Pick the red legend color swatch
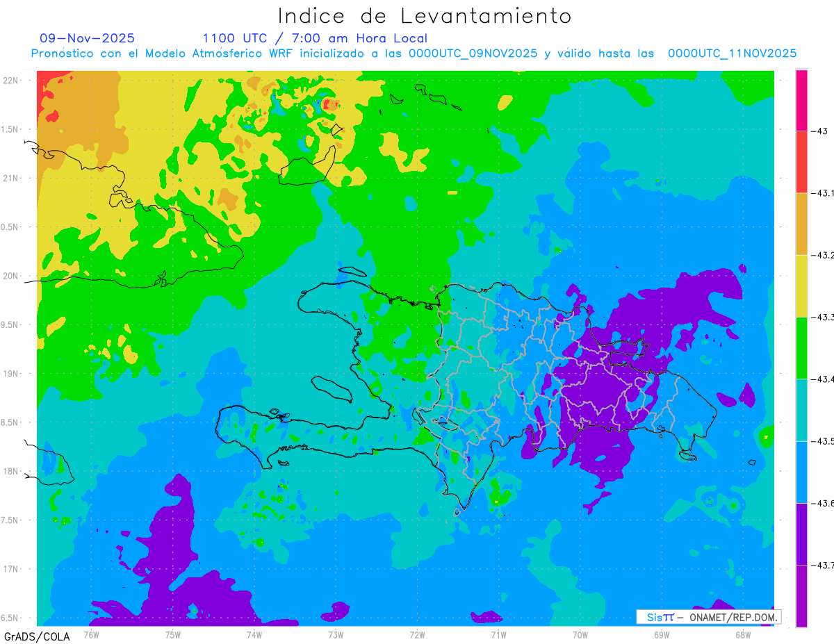This screenshot has height=644, width=834. click(801, 161)
